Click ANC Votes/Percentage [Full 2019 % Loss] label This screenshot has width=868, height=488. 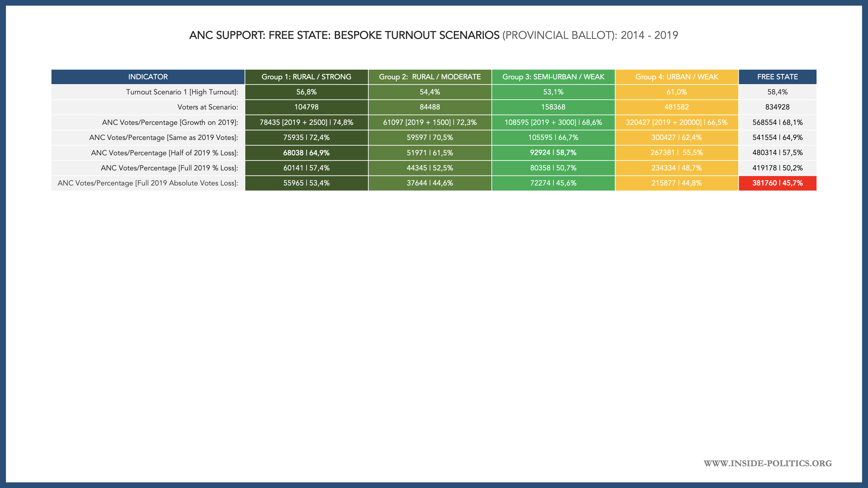[x=169, y=168]
